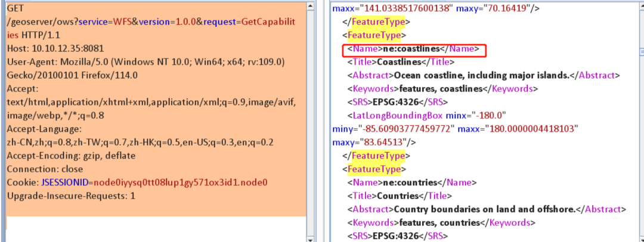Click the GET method line in request

pyautogui.click(x=15, y=8)
